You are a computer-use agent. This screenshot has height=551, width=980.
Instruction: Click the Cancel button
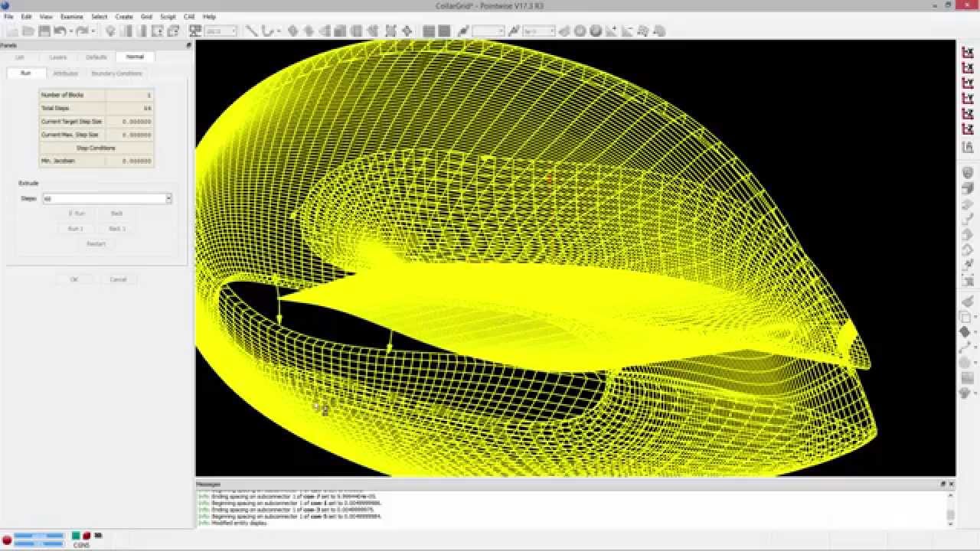118,279
